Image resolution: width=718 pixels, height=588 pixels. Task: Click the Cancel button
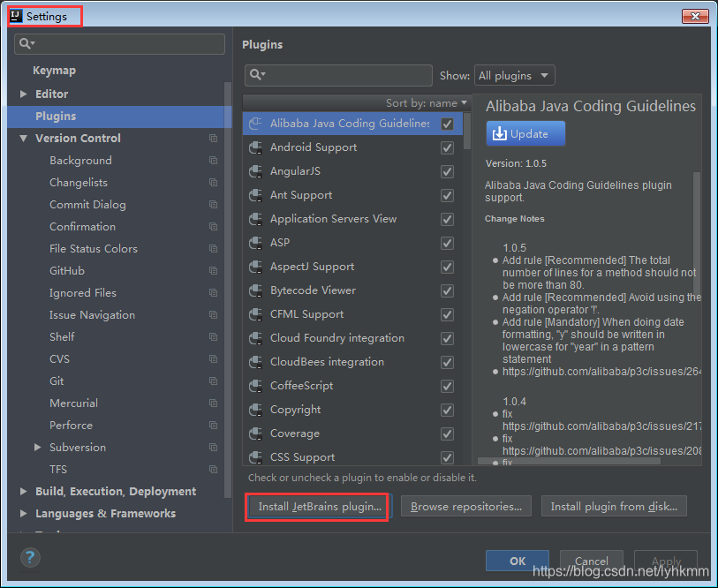tap(591, 561)
